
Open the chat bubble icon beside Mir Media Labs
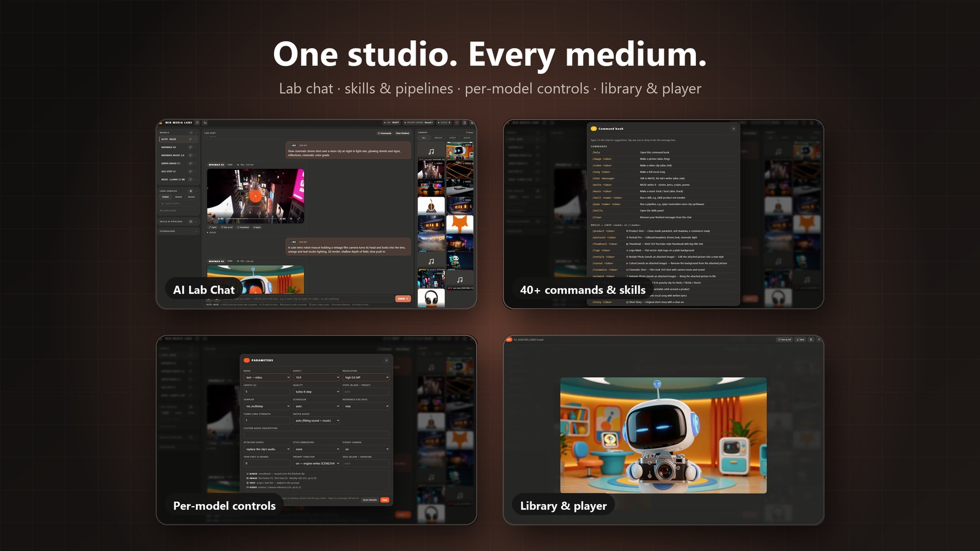(x=197, y=123)
